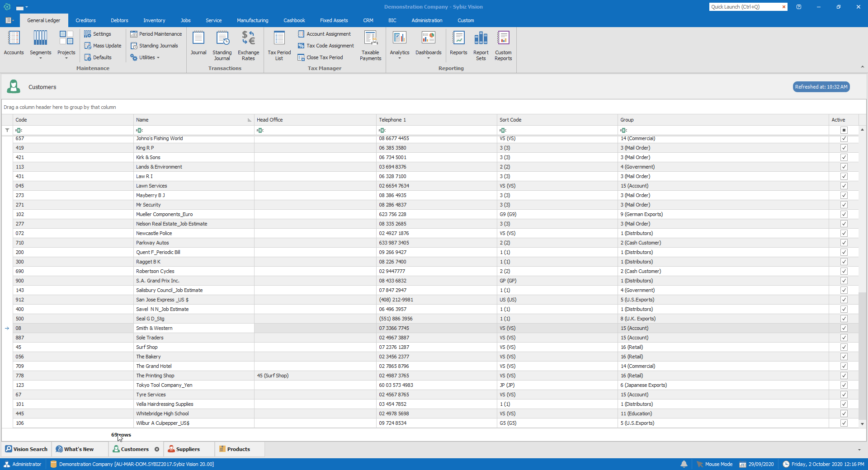
Task: Toggle the Active column filter checkbox
Action: point(844,130)
